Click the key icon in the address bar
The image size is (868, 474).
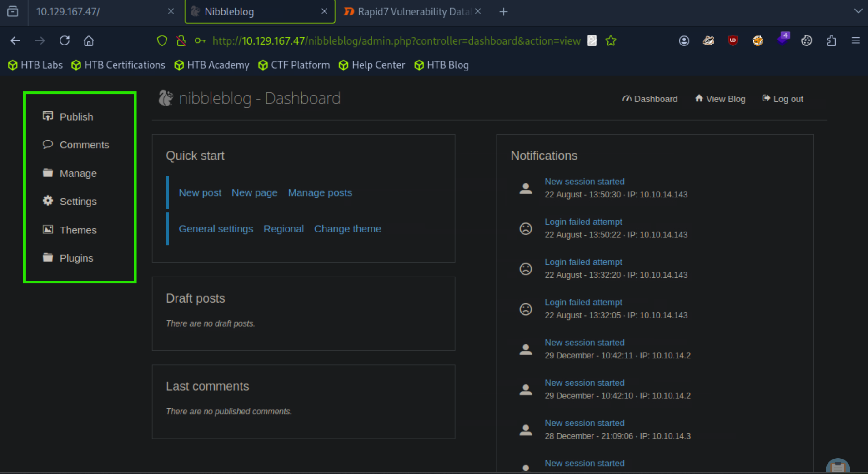pos(200,40)
